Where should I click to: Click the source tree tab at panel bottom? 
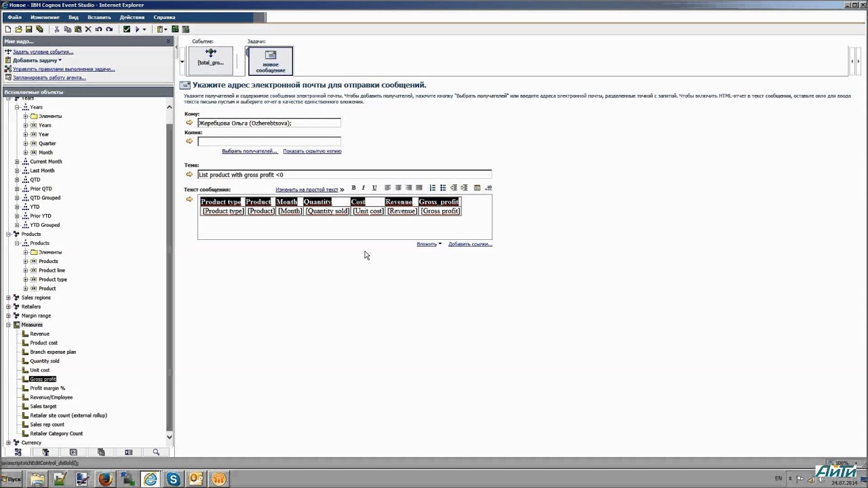click(x=18, y=452)
